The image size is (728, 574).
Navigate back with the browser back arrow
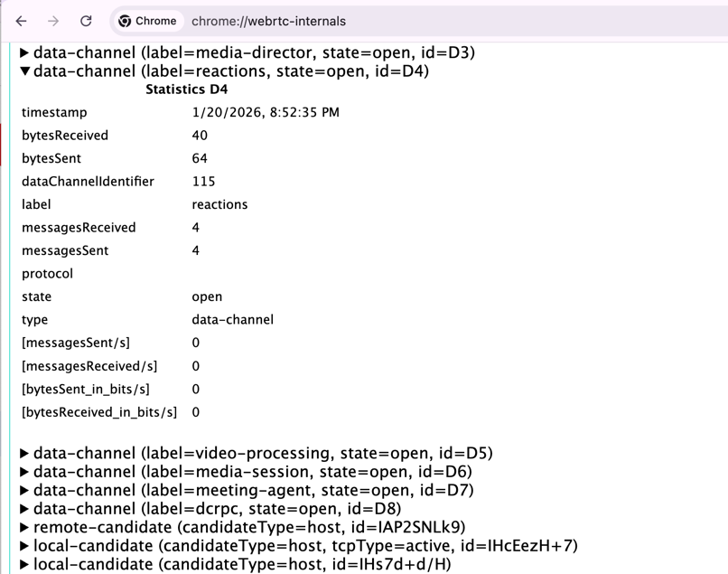coord(20,21)
